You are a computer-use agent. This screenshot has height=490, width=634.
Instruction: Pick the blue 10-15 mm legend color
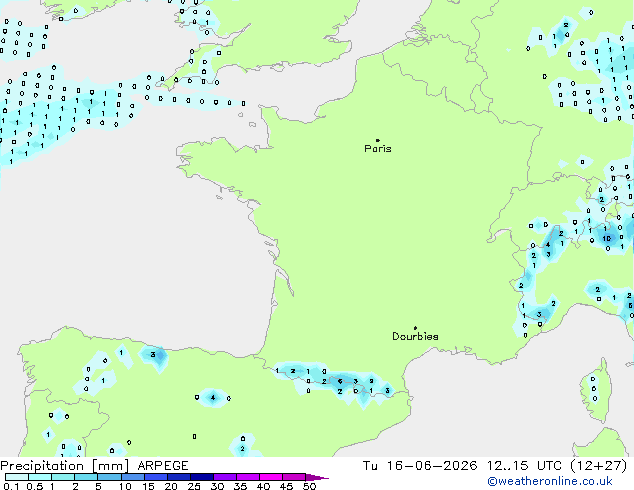(133, 477)
